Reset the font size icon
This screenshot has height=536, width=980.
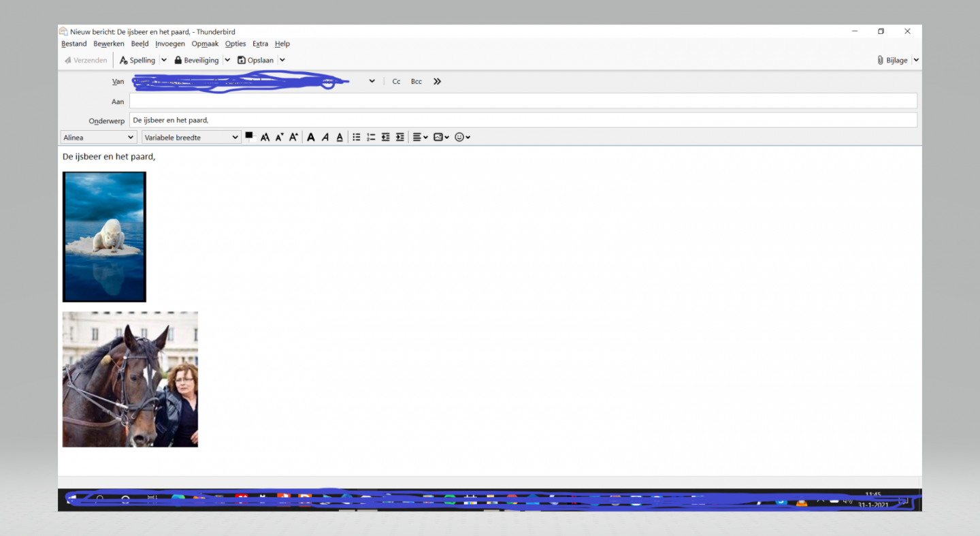(x=265, y=137)
